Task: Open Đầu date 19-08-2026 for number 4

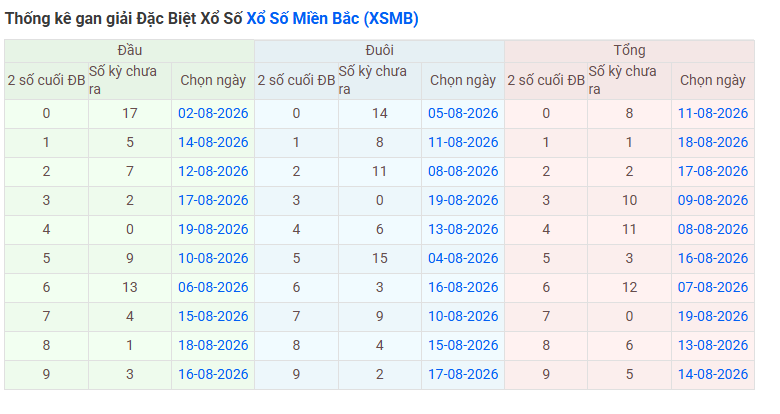Action: (x=213, y=229)
